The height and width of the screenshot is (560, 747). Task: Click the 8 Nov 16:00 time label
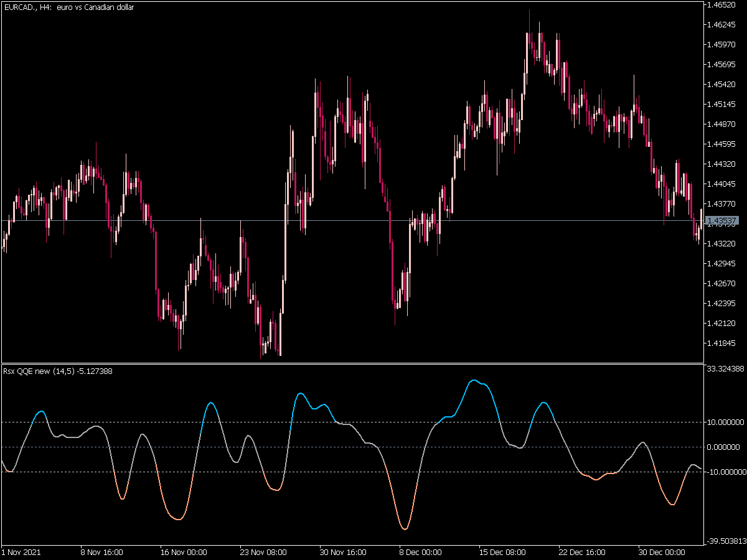(102, 552)
